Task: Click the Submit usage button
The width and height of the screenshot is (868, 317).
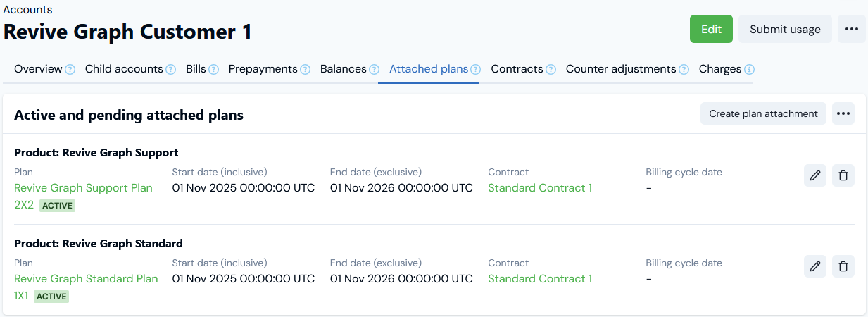Action: tap(785, 29)
